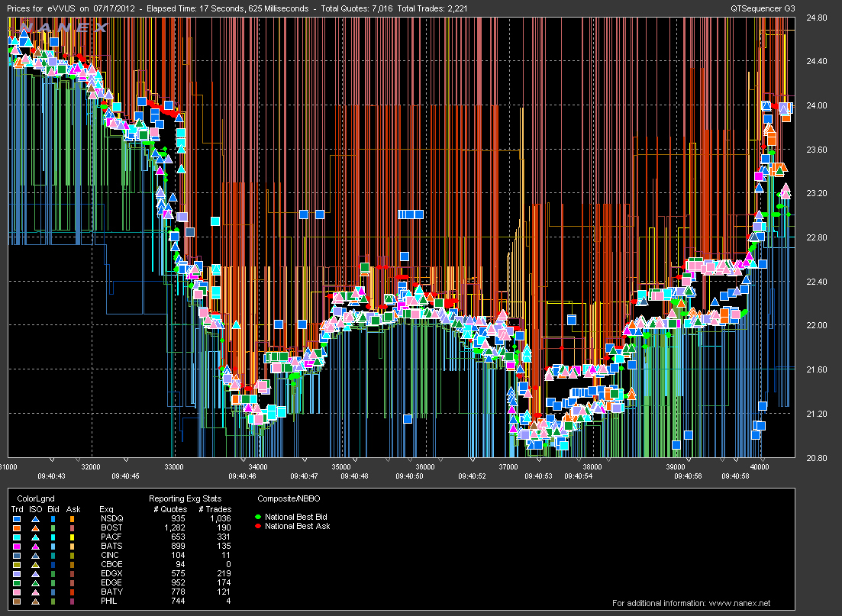
Task: Click the red National Best Ask dot
Action: (x=258, y=527)
